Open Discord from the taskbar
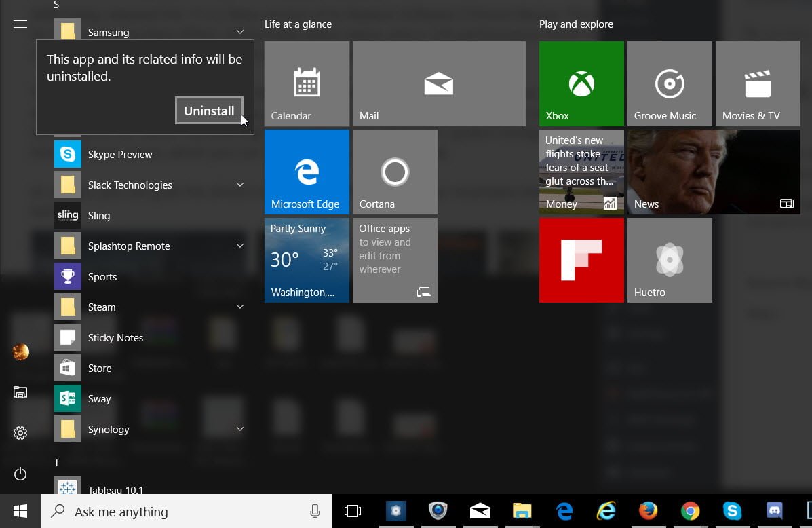 coord(775,512)
